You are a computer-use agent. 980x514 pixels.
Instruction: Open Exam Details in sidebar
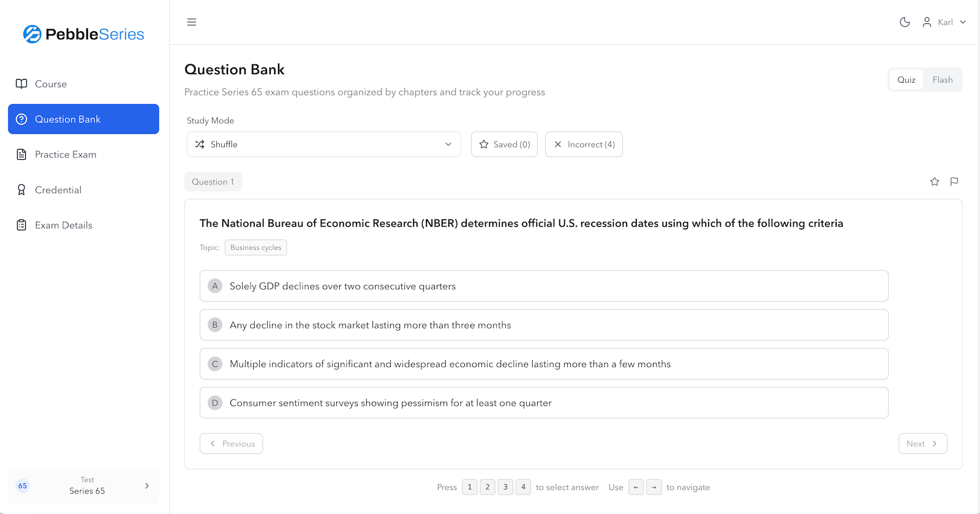tap(63, 225)
